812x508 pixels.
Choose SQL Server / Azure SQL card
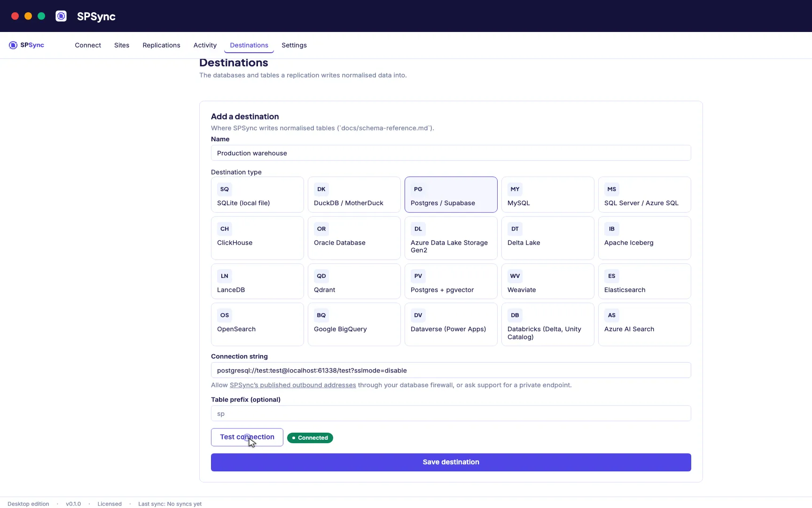(645, 195)
